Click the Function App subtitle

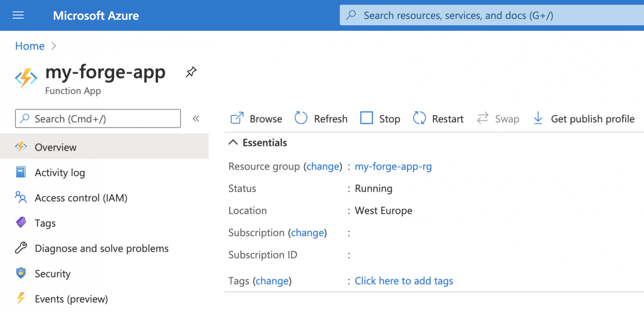point(73,91)
